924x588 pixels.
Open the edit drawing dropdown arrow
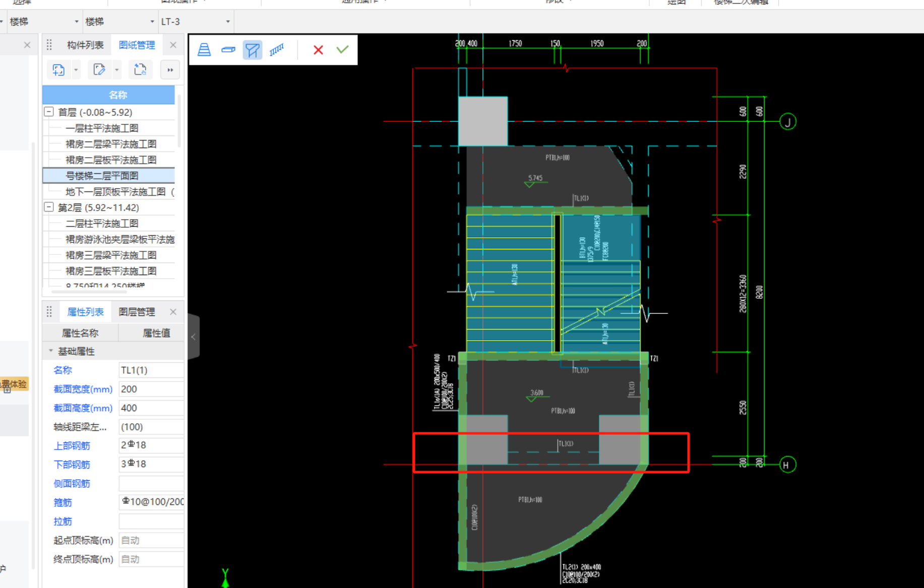pos(117,70)
